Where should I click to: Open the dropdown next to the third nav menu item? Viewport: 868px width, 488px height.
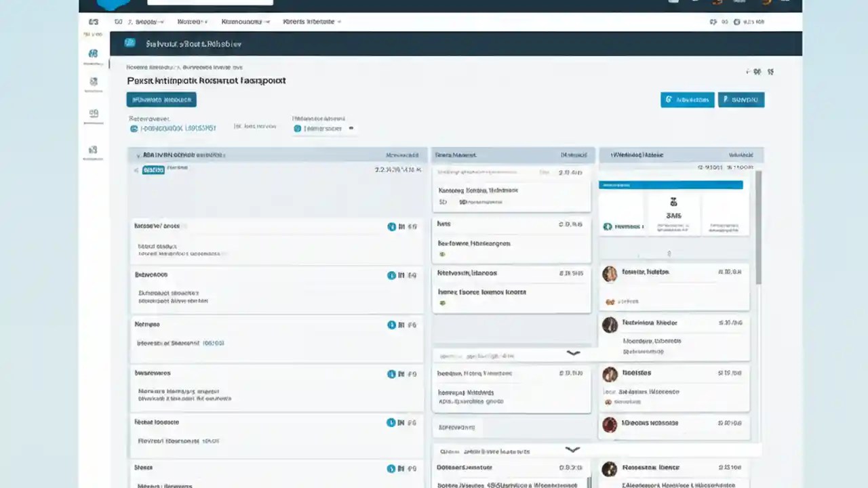point(268,21)
